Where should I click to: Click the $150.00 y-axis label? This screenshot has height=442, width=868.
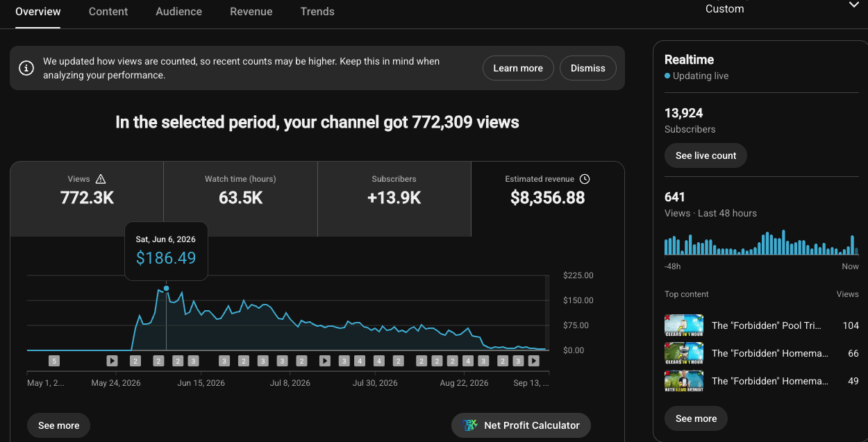[x=578, y=300]
